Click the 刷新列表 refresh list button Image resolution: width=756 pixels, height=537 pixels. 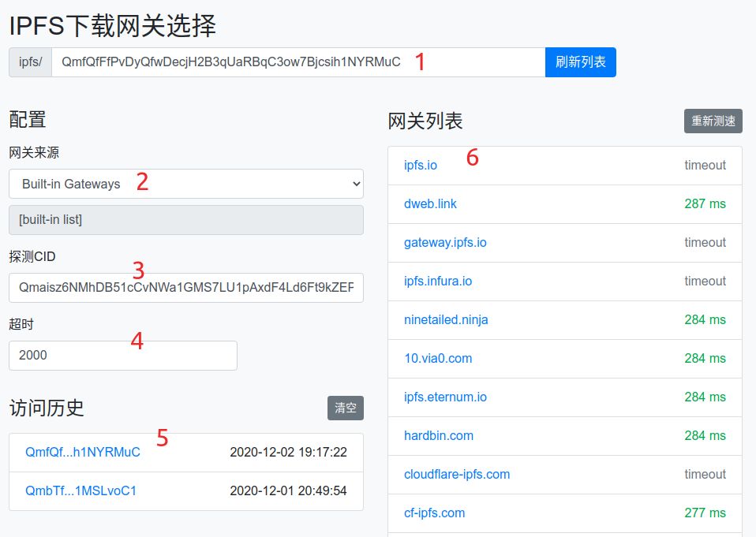pyautogui.click(x=581, y=62)
